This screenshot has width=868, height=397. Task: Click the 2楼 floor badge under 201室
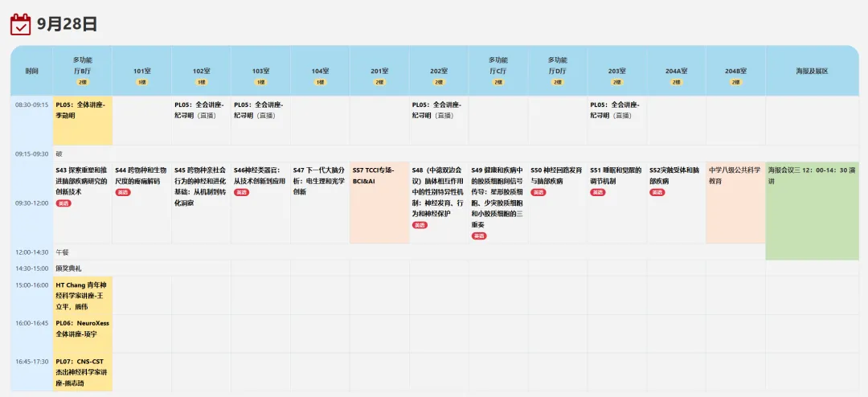(x=379, y=82)
